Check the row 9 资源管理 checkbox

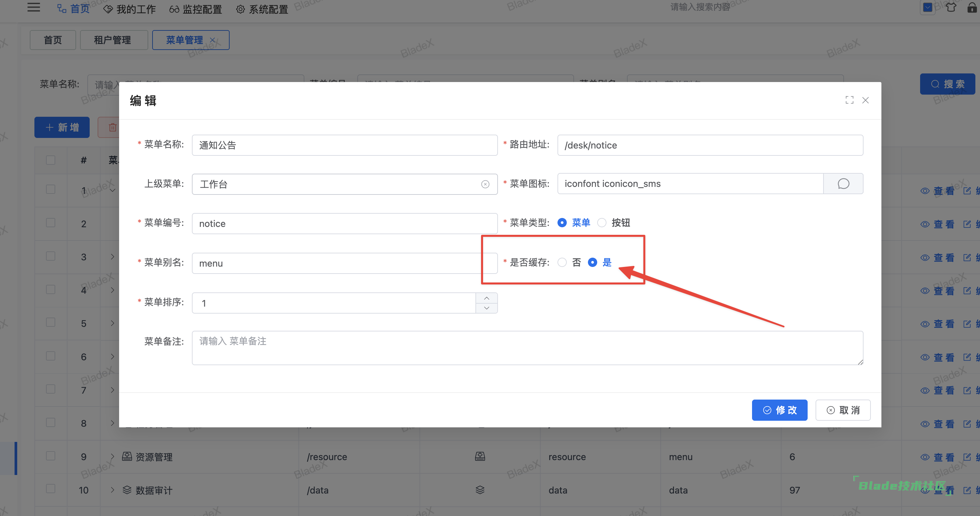coord(51,456)
